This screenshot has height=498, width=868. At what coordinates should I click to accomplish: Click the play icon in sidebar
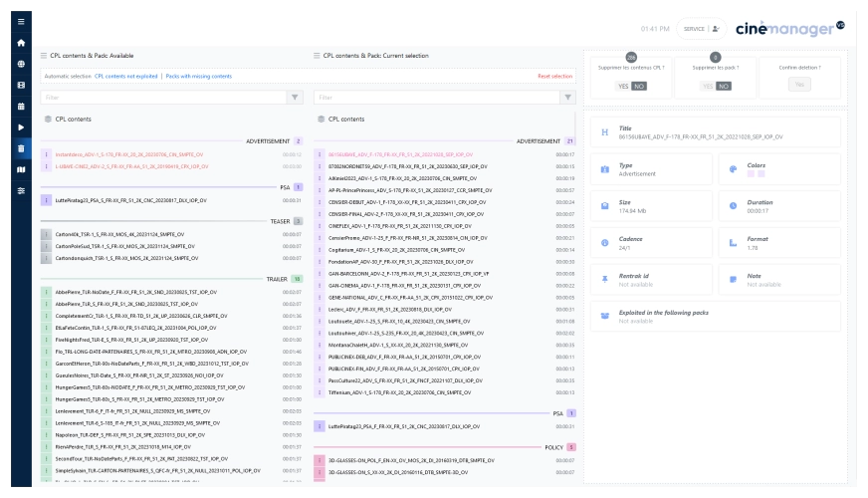20,127
